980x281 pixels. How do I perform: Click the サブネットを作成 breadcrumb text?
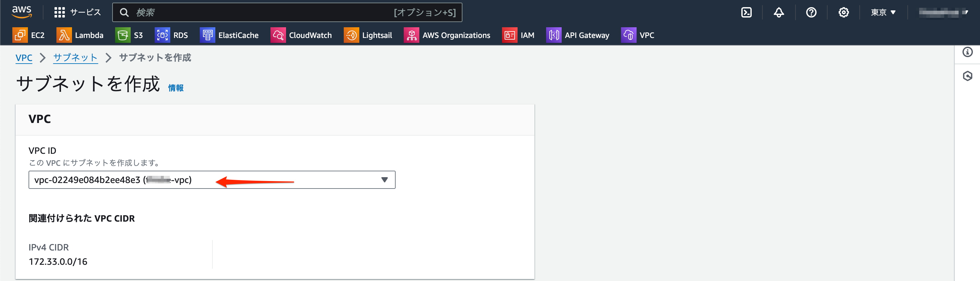click(x=155, y=58)
